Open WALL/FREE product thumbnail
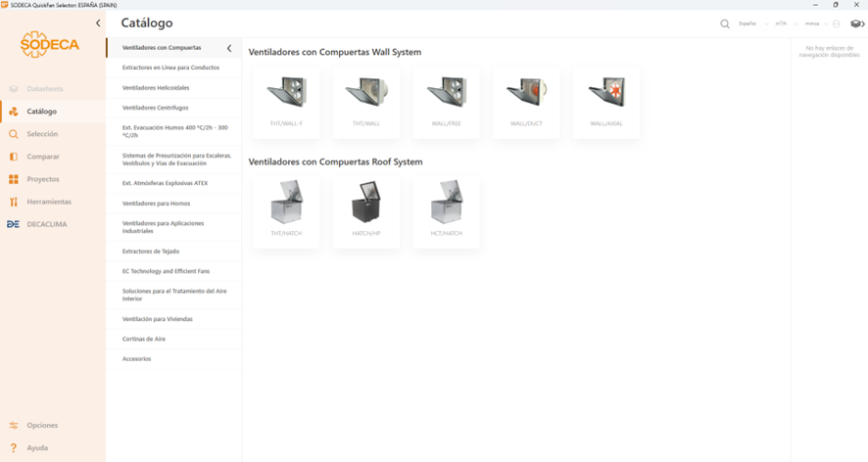 [446, 102]
